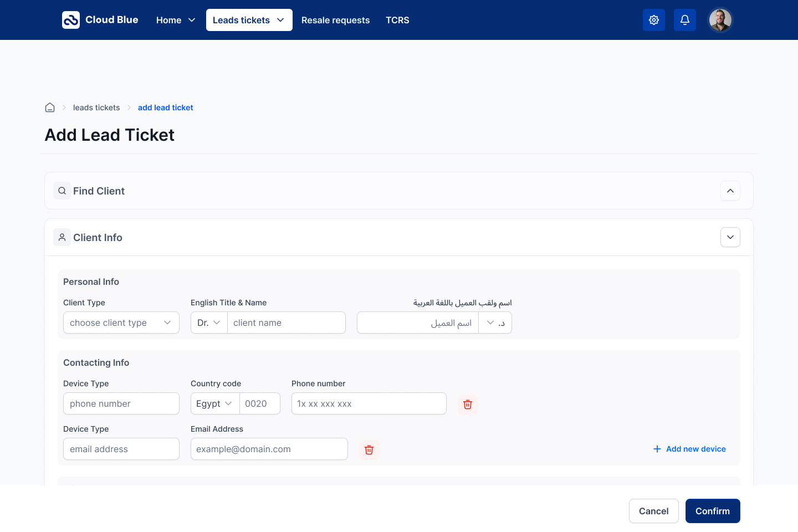798x532 pixels.
Task: Click the phone number device type field
Action: point(121,403)
